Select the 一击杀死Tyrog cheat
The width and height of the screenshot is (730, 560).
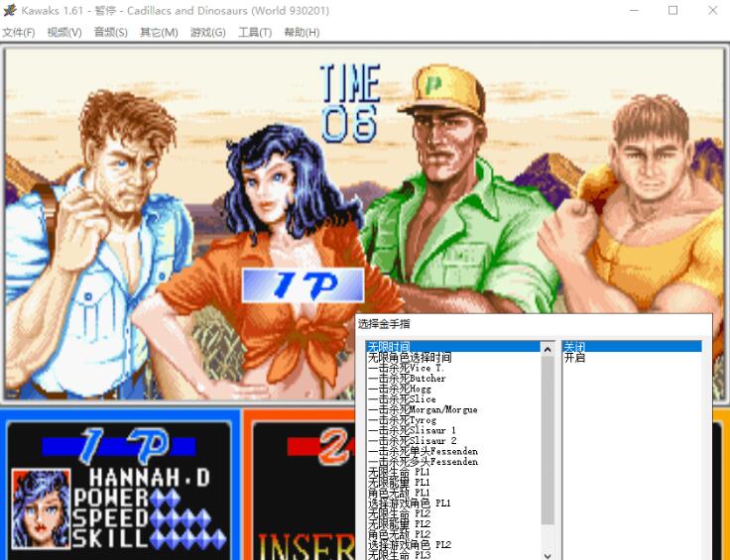tap(453, 419)
